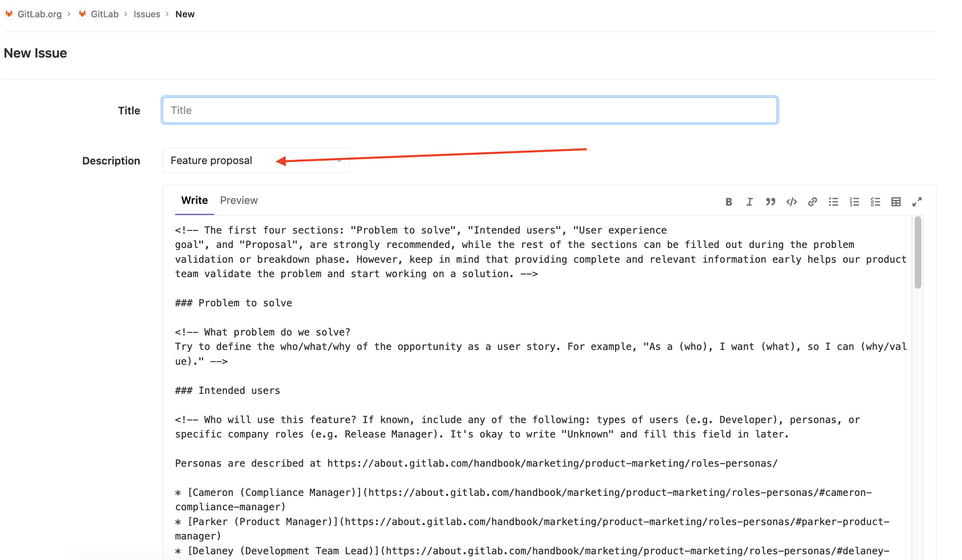Open the GitLab project breadcrumb link
The height and width of the screenshot is (560, 962).
point(104,14)
